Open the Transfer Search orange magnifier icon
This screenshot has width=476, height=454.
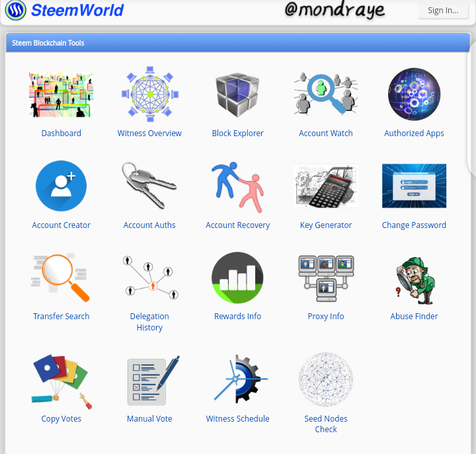coord(60,278)
